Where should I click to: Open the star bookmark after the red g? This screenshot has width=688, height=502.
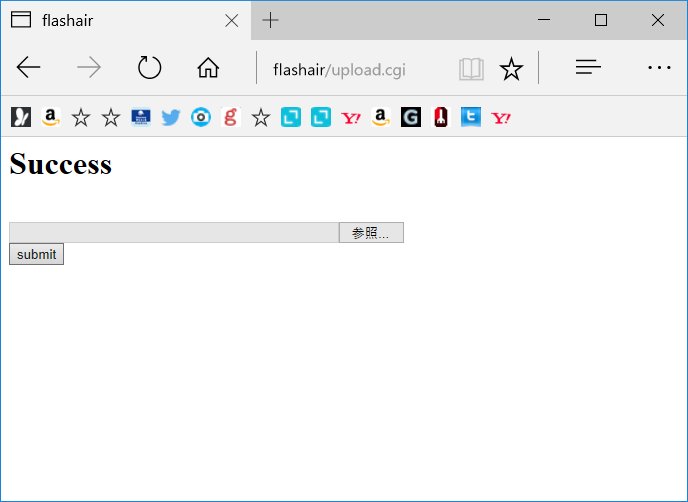click(x=261, y=118)
